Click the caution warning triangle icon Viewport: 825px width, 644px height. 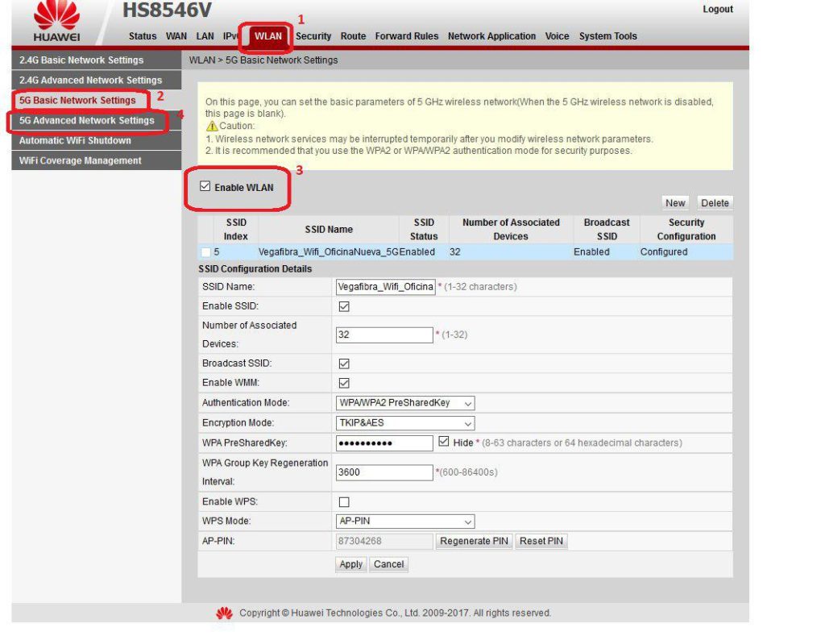(x=212, y=126)
